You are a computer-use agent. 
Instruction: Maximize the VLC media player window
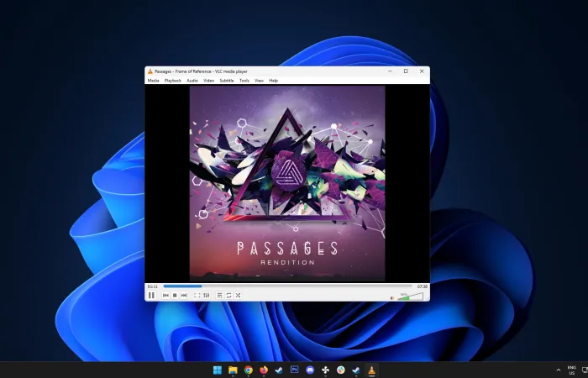(406, 71)
